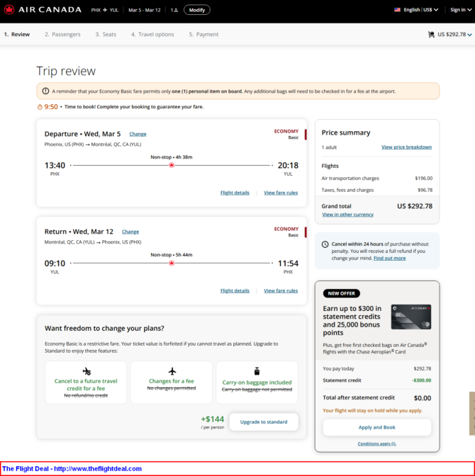Screen dimensions: 475x476
Task: Open View fare rules for the return flight
Action: (x=281, y=291)
